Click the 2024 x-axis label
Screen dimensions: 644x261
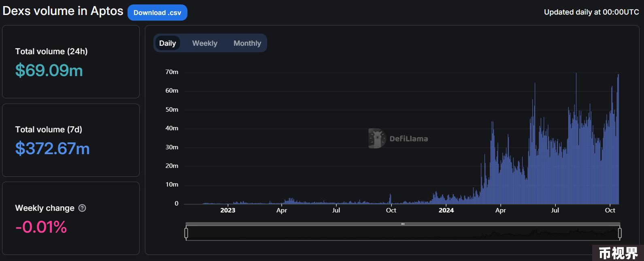(446, 210)
